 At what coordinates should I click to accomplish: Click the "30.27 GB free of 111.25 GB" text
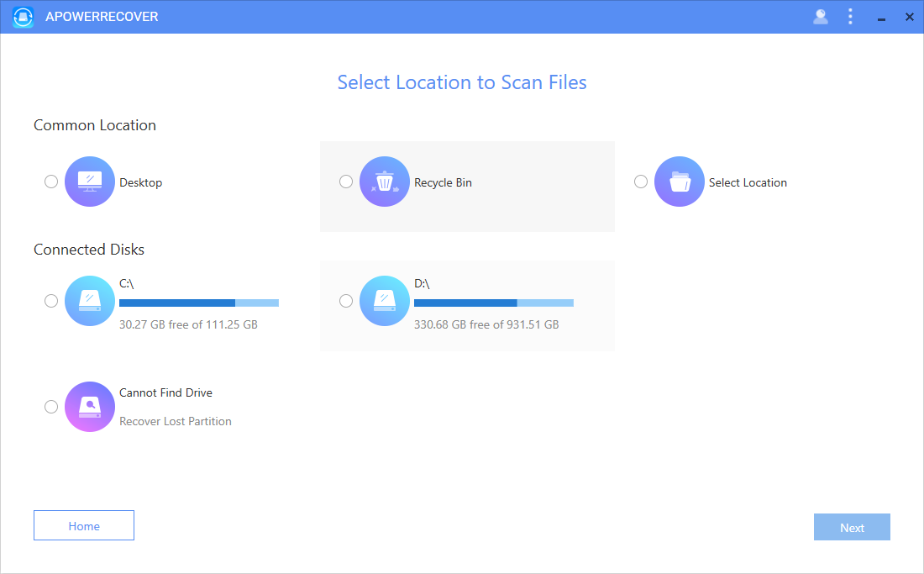tap(188, 324)
